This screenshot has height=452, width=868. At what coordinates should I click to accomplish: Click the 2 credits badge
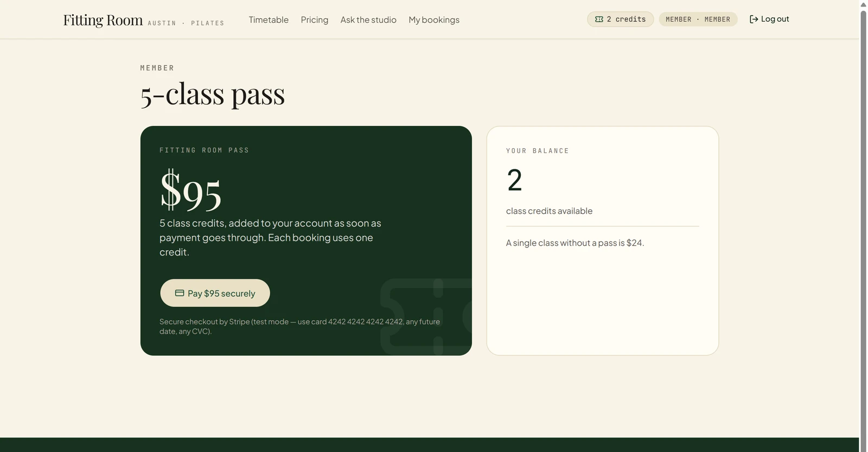point(621,20)
